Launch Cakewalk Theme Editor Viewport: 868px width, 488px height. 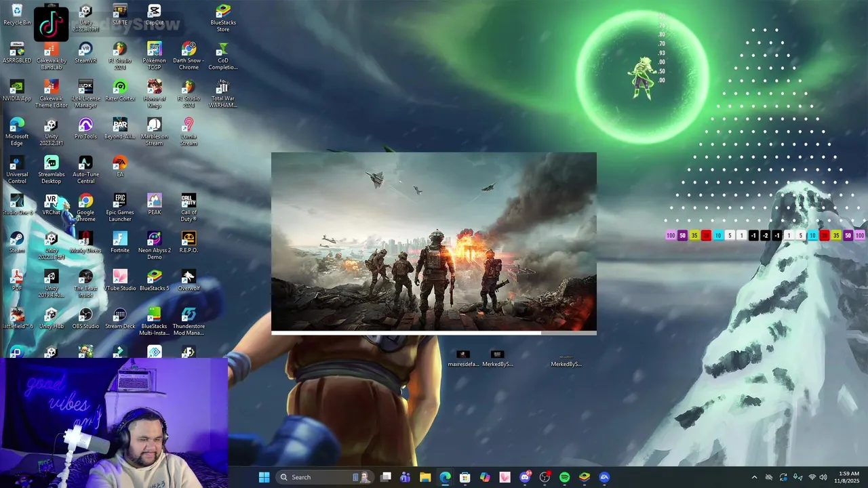pyautogui.click(x=52, y=94)
